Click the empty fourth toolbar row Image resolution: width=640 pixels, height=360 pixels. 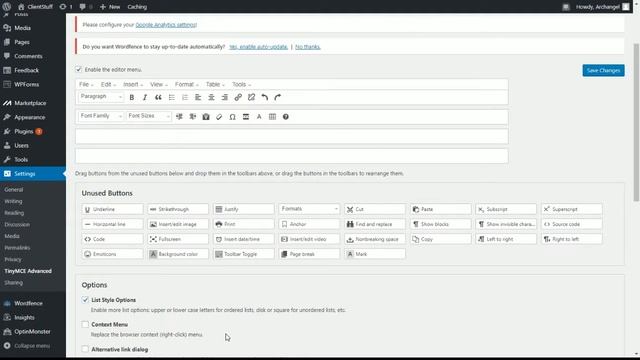[x=291, y=156]
